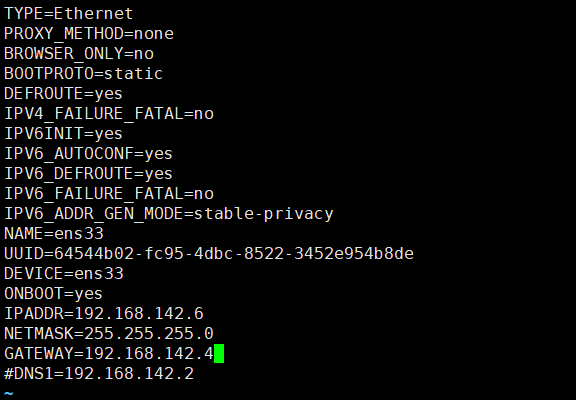The image size is (576, 400).
Task: Click the NETMASK=255.255.255.0 line
Action: (109, 334)
